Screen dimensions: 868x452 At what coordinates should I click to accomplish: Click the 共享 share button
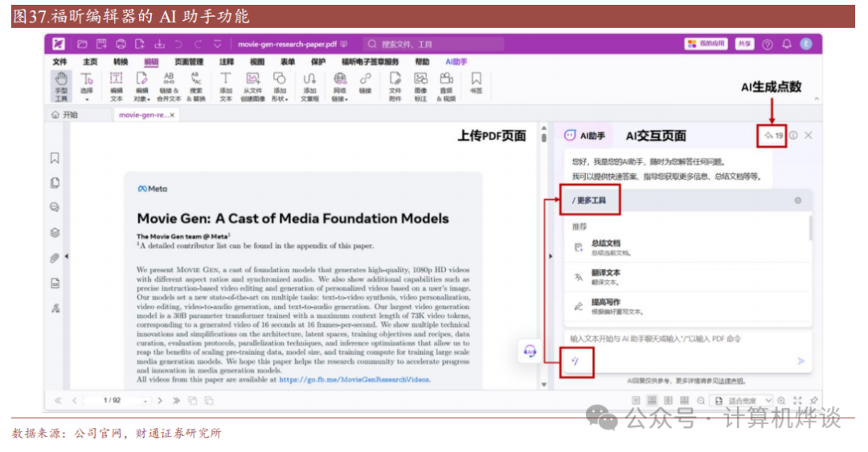745,44
